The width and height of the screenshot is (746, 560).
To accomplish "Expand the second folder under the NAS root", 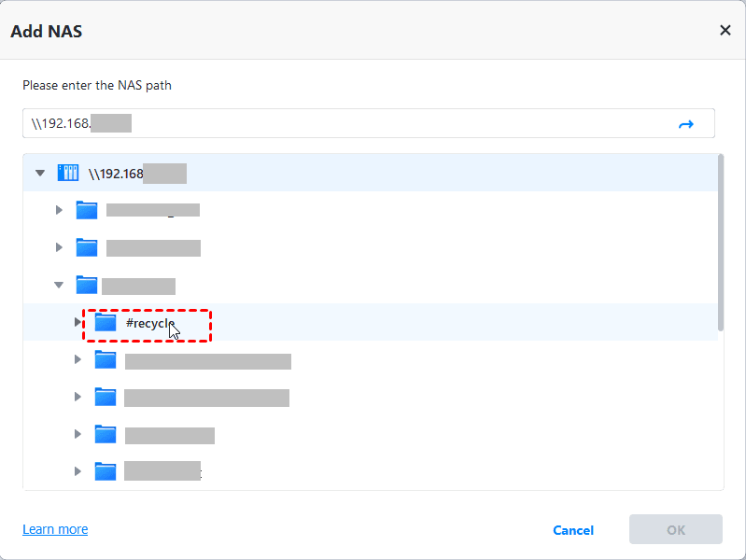I will pyautogui.click(x=59, y=247).
